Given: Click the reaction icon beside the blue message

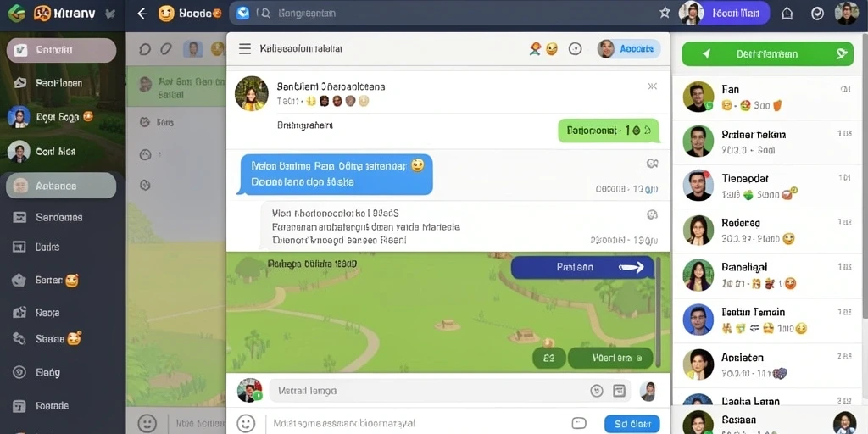Looking at the screenshot, I should click(652, 164).
